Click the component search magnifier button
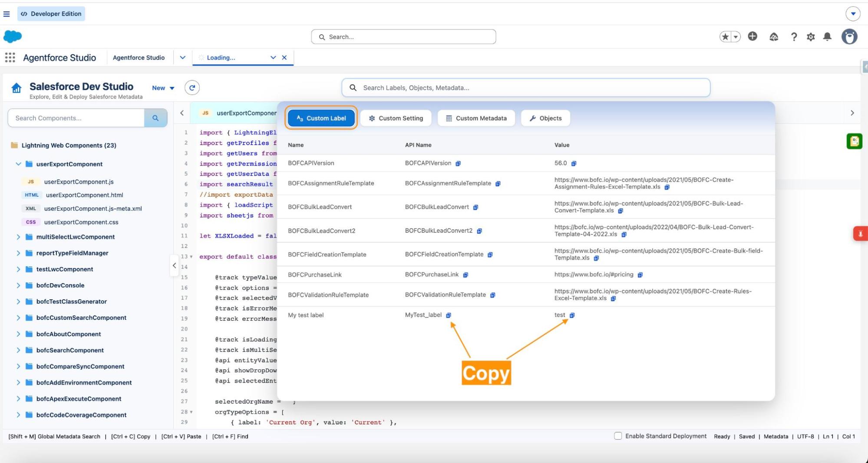Screen dimensions: 868x463 click(x=155, y=118)
